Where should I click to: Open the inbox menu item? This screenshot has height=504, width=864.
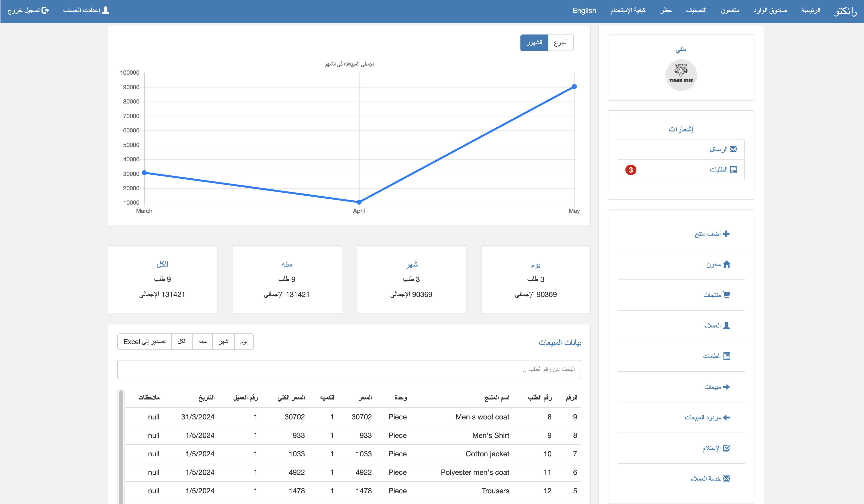pos(770,11)
